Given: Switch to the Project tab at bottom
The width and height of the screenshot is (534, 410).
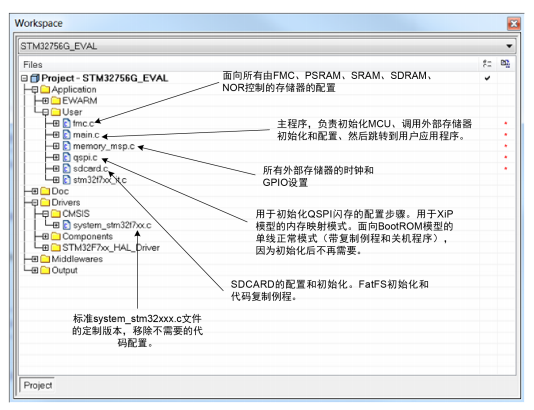Looking at the screenshot, I should pos(37,385).
